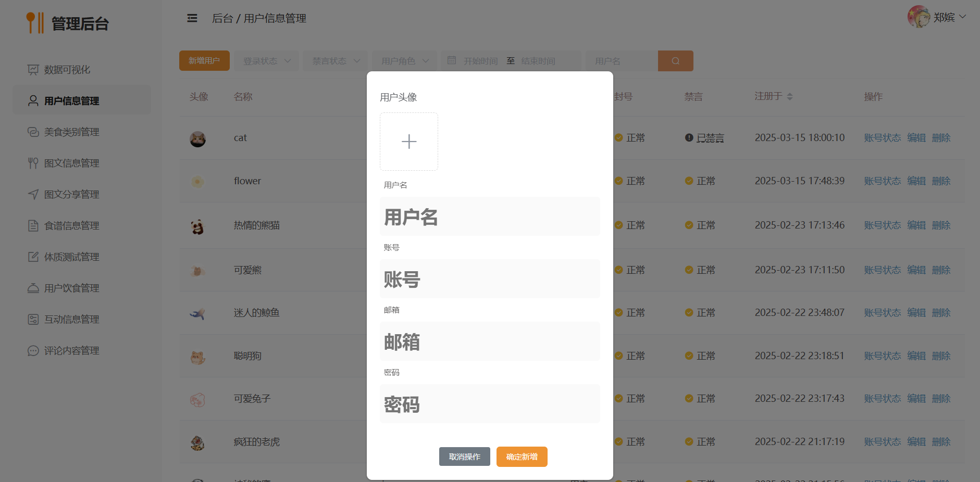This screenshot has height=482, width=980.
Task: Click the 确定新增 button
Action: point(522,456)
